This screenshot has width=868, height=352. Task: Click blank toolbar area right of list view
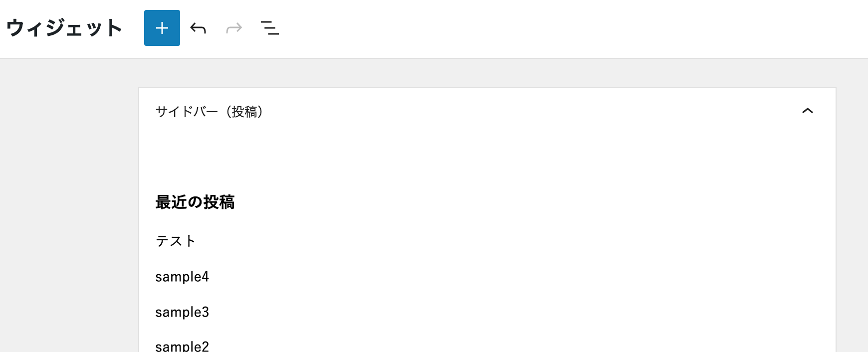coord(549,28)
